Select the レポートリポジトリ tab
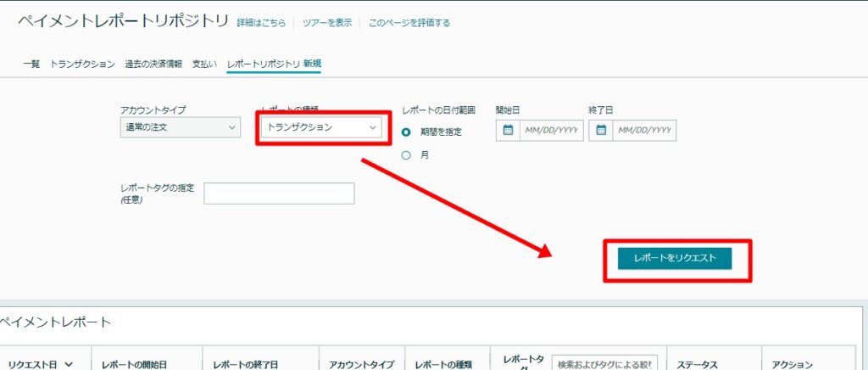Screen dimensions: 868x370 (x=264, y=64)
